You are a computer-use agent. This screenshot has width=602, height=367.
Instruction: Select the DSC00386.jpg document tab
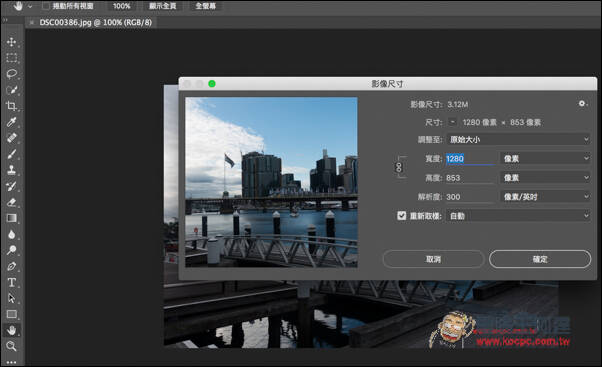pos(96,22)
